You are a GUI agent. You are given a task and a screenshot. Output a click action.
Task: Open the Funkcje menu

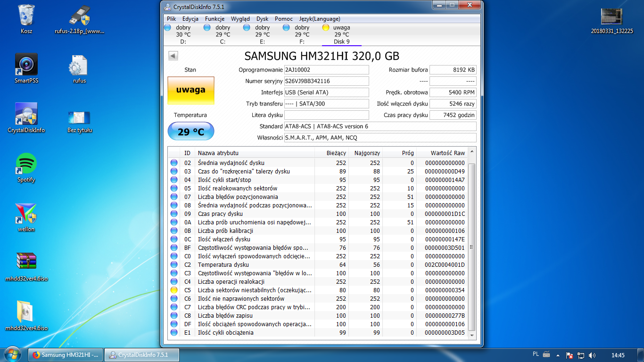click(x=215, y=19)
